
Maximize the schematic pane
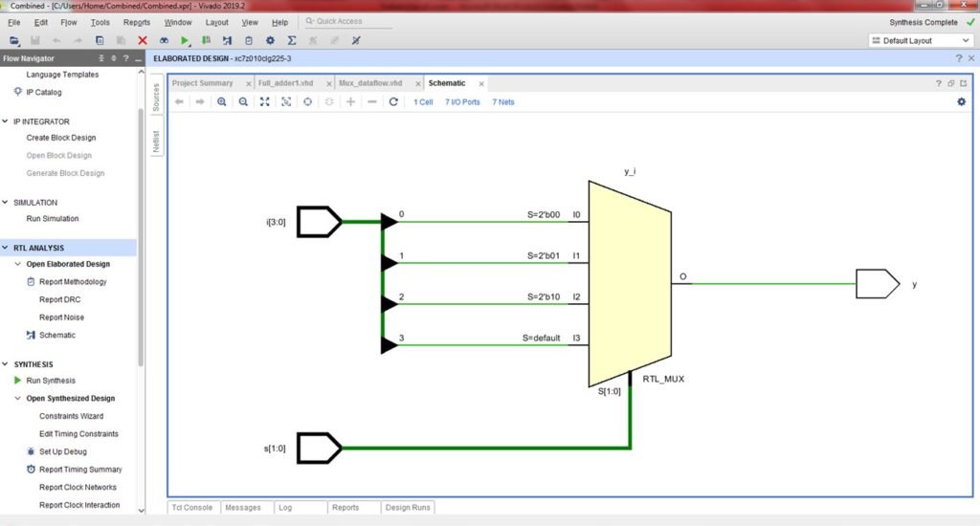coord(963,83)
